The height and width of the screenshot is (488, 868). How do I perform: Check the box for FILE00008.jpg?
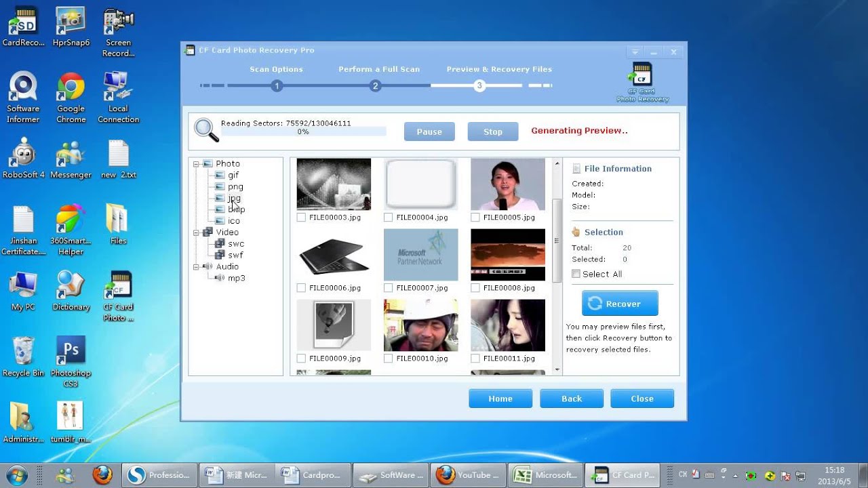click(475, 288)
